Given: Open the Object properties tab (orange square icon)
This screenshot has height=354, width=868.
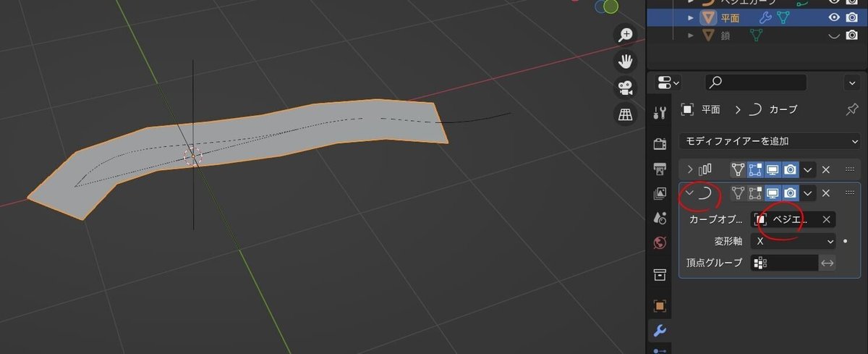Looking at the screenshot, I should 660,305.
